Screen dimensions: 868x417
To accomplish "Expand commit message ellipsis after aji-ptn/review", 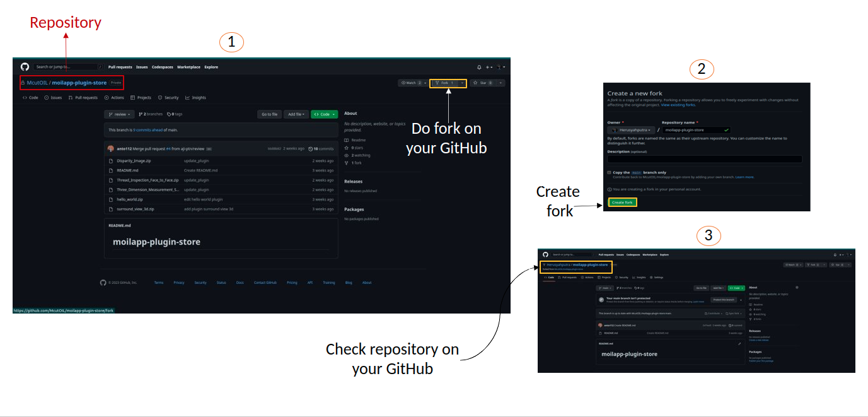I will click(x=209, y=149).
